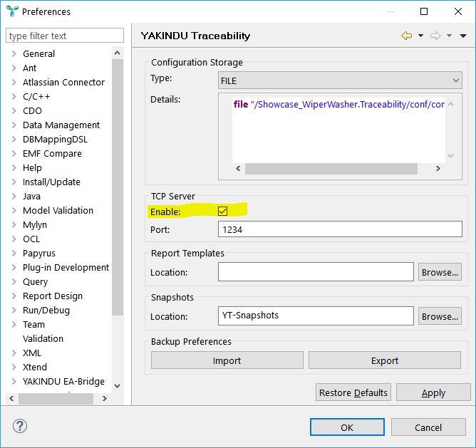Click Restore Defaults button
The height and width of the screenshot is (448, 476).
coord(353,392)
